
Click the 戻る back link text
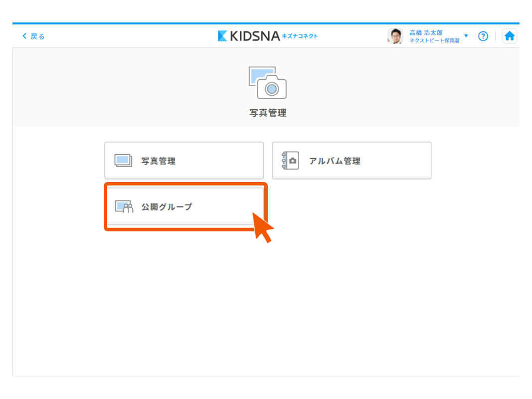click(38, 36)
